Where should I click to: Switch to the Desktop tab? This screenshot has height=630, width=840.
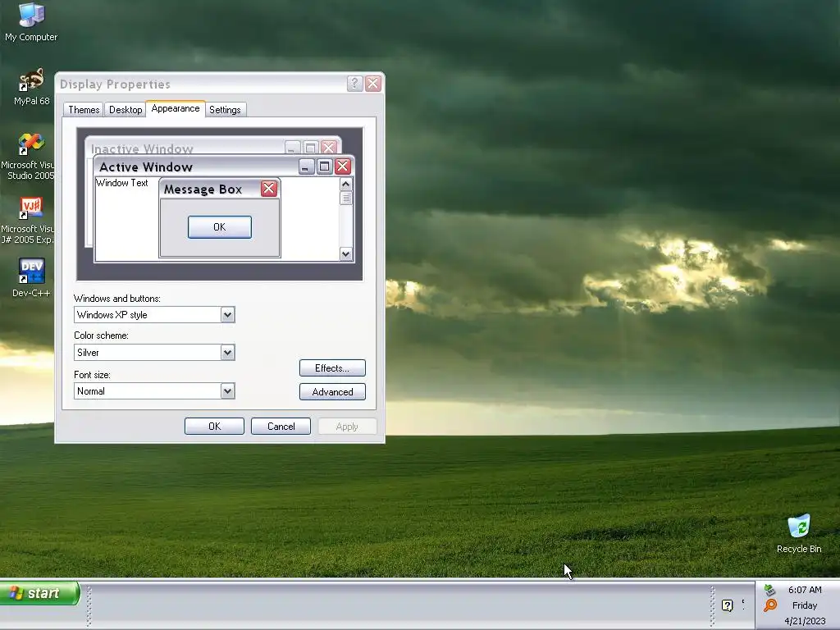pyautogui.click(x=126, y=110)
